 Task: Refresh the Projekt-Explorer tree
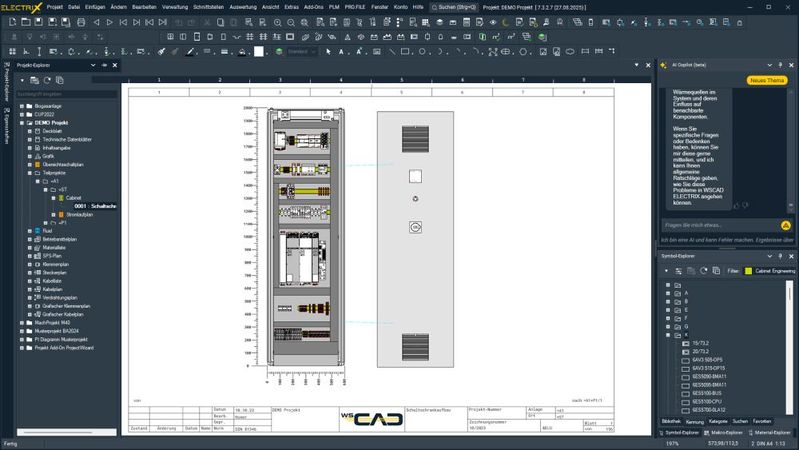click(x=47, y=81)
